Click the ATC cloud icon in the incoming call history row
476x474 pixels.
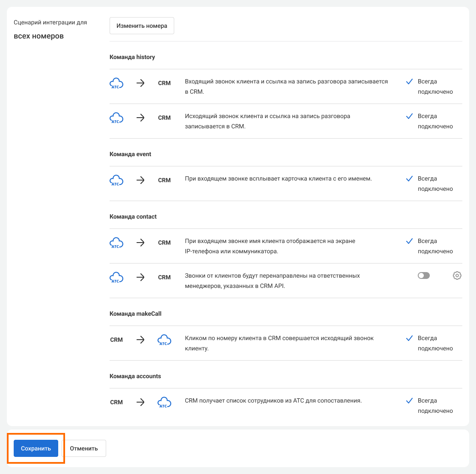click(x=116, y=83)
